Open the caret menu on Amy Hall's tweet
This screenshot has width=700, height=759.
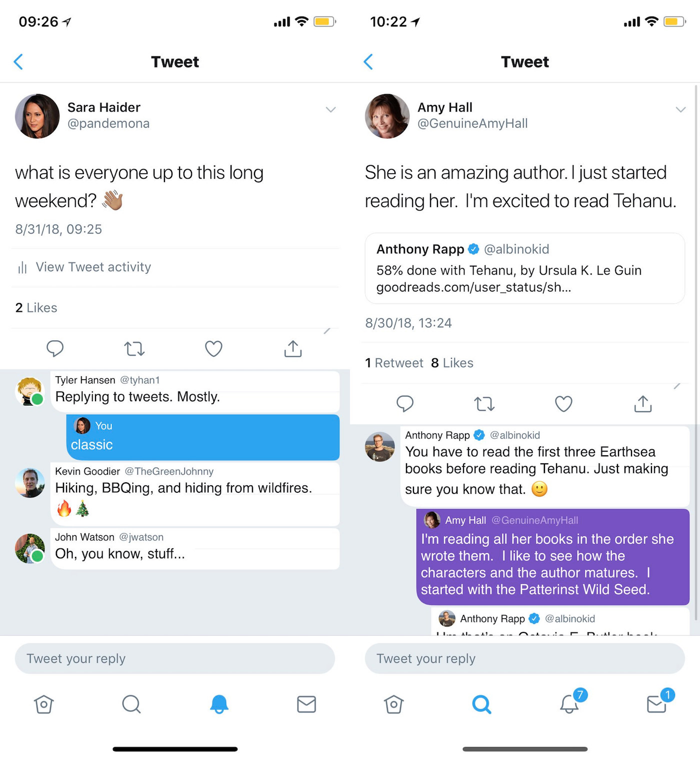pyautogui.click(x=681, y=110)
